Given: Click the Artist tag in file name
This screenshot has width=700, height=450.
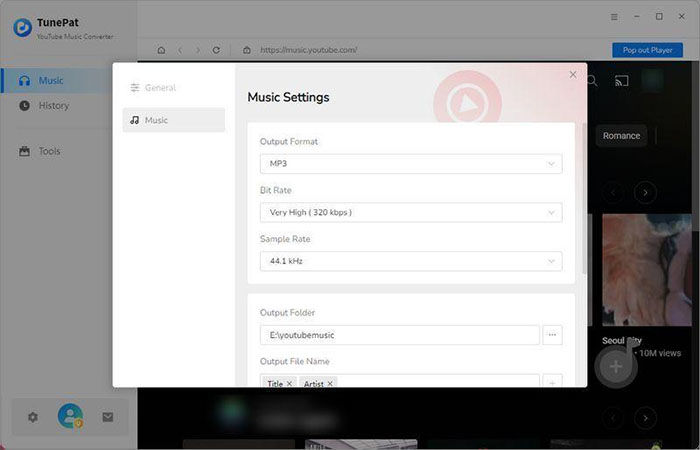Looking at the screenshot, I should [x=313, y=383].
